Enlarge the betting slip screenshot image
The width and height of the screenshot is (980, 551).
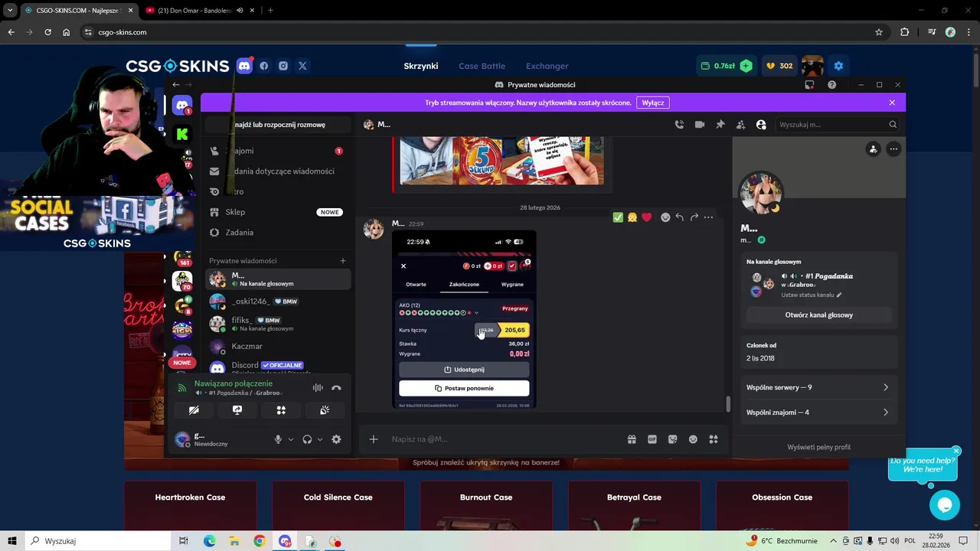[464, 319]
